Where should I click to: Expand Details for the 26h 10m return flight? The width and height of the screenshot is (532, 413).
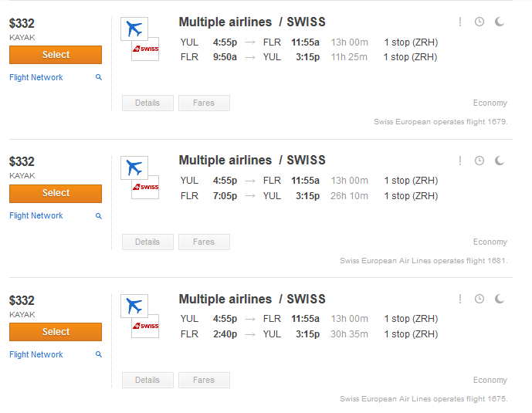(147, 242)
